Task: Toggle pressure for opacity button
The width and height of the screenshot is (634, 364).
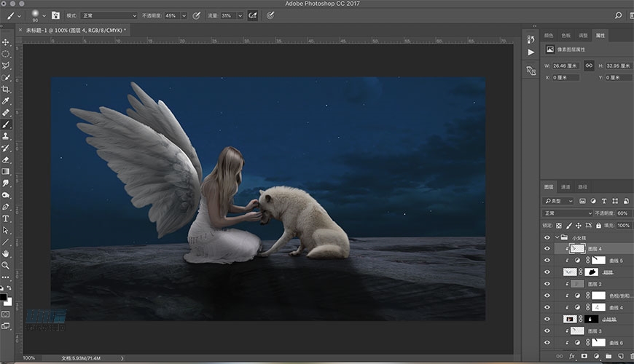Action: click(196, 15)
